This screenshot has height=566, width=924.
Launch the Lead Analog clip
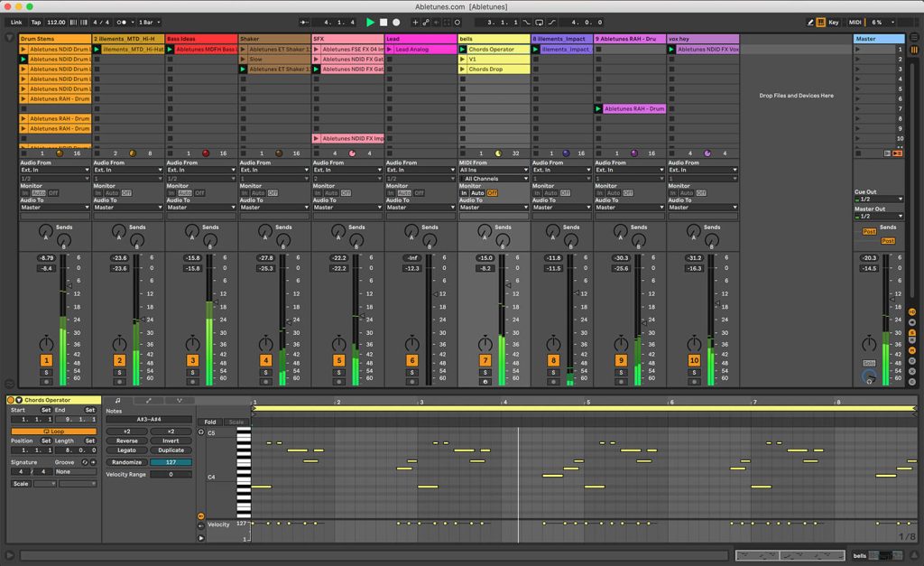pos(389,50)
